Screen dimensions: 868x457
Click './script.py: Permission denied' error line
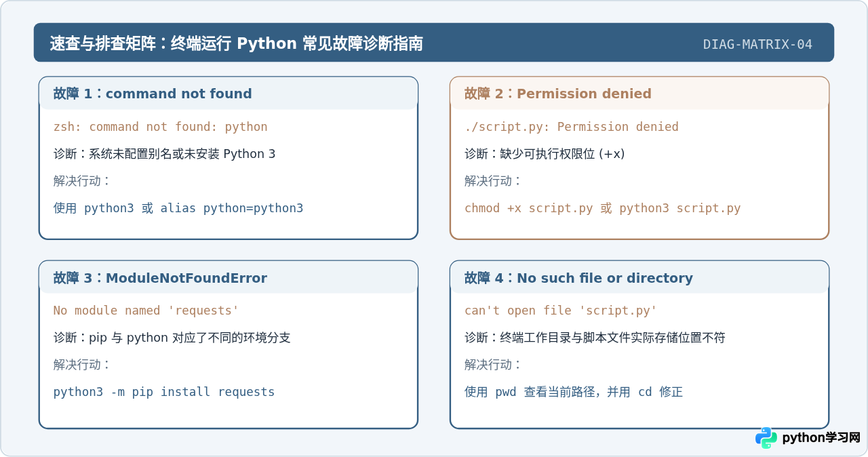click(572, 127)
